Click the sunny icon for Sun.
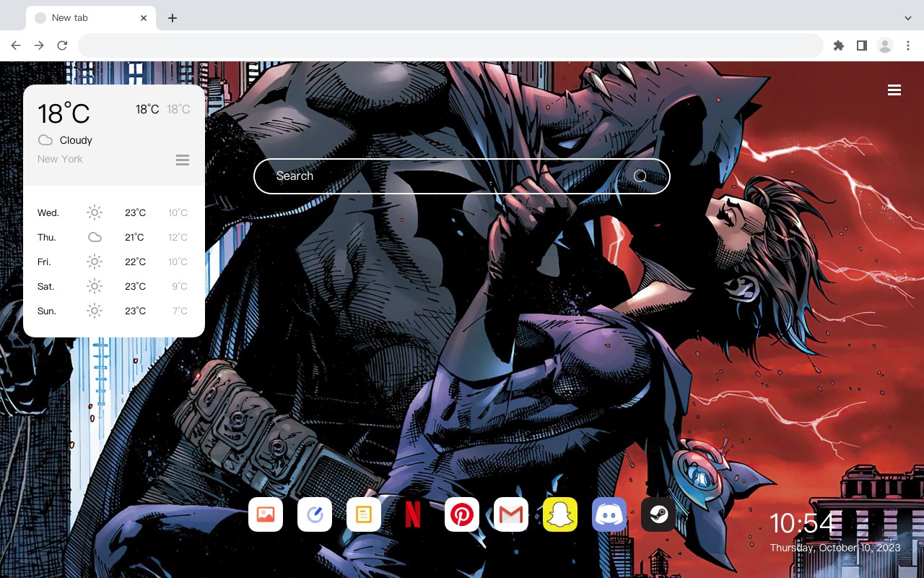Screen dimensions: 924x578 95,311
